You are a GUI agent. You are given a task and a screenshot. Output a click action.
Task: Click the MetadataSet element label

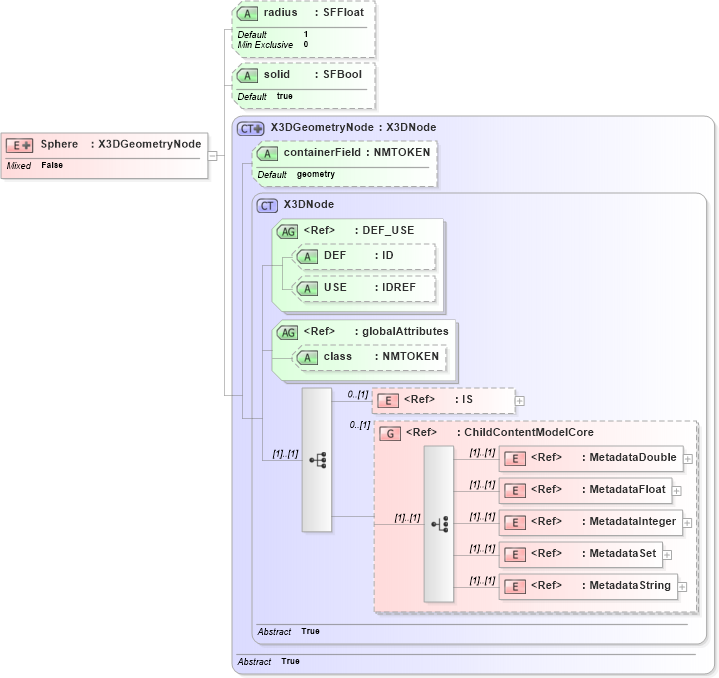(623, 554)
